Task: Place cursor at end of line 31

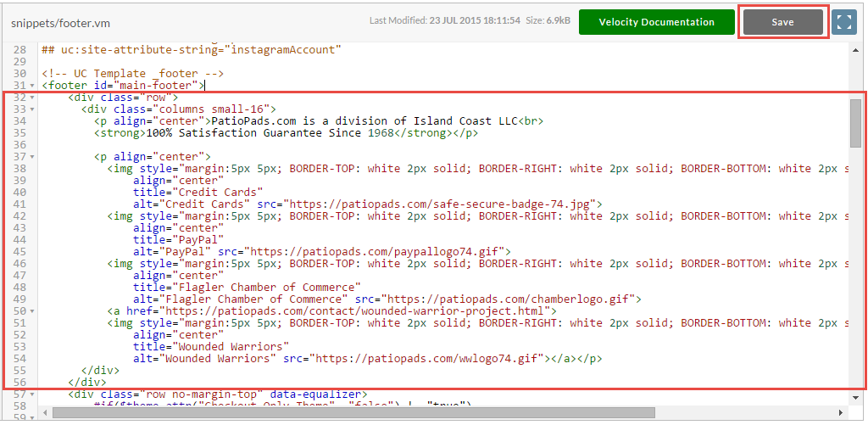Action: coord(205,86)
